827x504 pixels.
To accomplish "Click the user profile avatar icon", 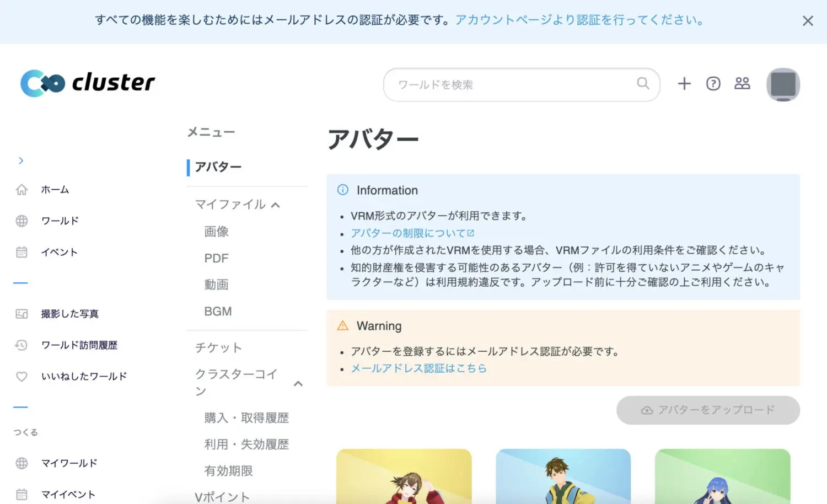I will pos(783,84).
